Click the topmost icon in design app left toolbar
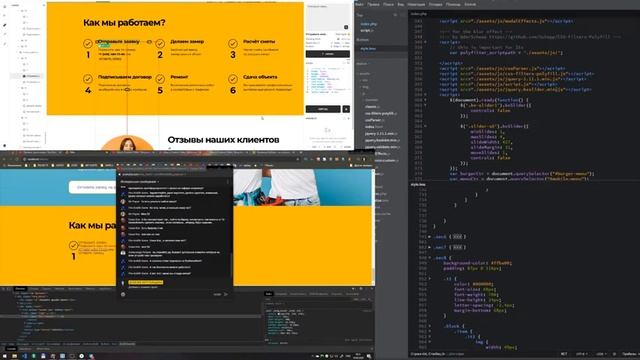The image size is (640, 360). coord(5,6)
